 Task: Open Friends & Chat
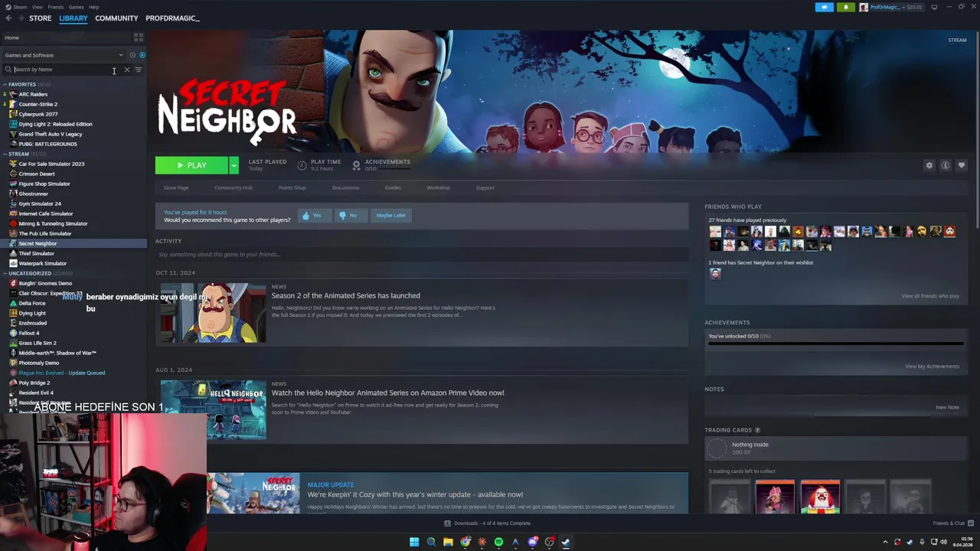tap(953, 523)
